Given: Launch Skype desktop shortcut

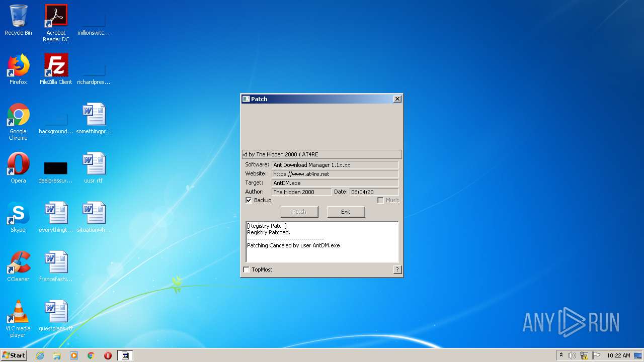Looking at the screenshot, I should tap(18, 218).
